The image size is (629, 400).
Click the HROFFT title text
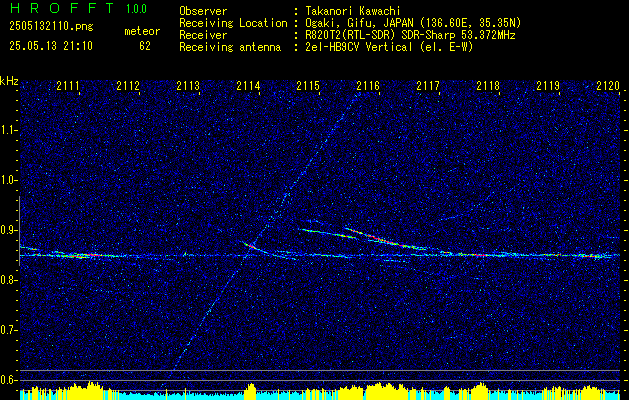[61, 8]
